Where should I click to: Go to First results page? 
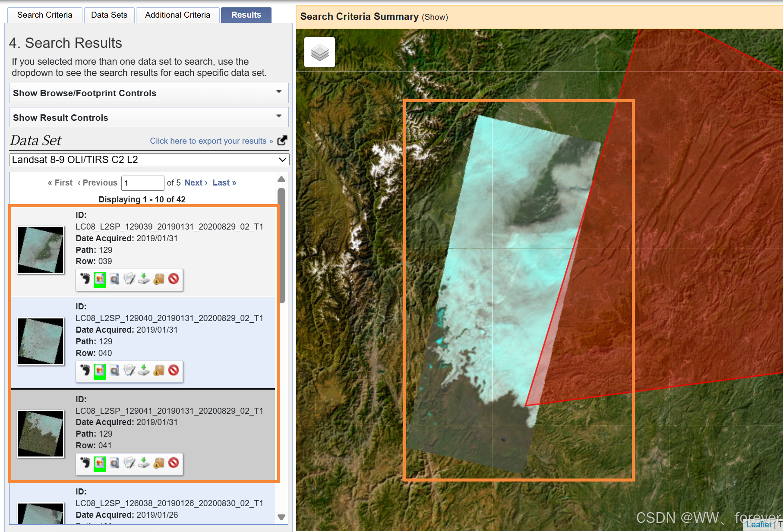tap(60, 183)
